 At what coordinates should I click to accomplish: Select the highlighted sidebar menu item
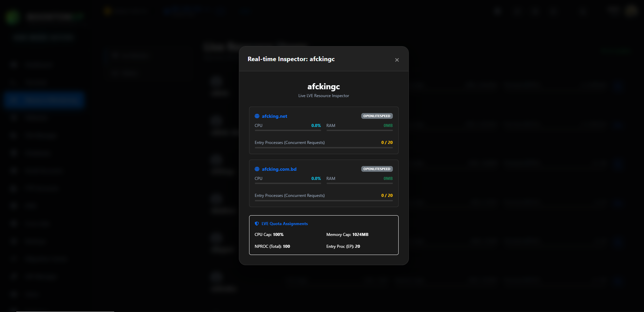pyautogui.click(x=44, y=100)
